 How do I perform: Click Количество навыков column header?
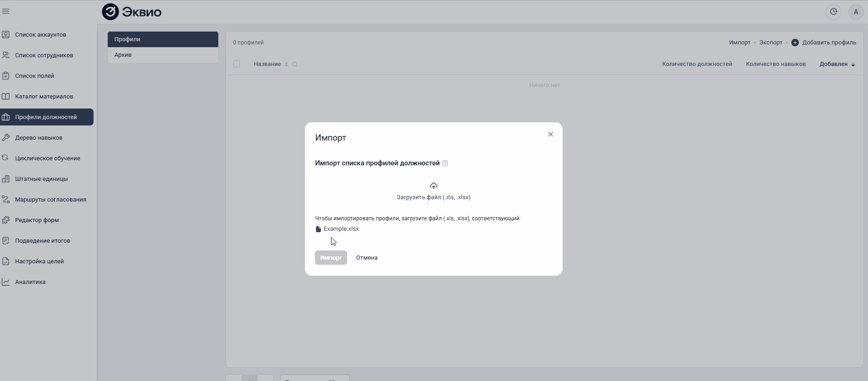(x=776, y=64)
